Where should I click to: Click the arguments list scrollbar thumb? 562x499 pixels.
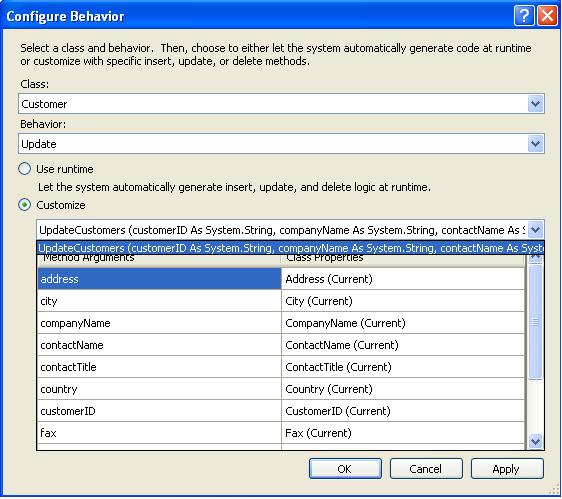pyautogui.click(x=535, y=322)
